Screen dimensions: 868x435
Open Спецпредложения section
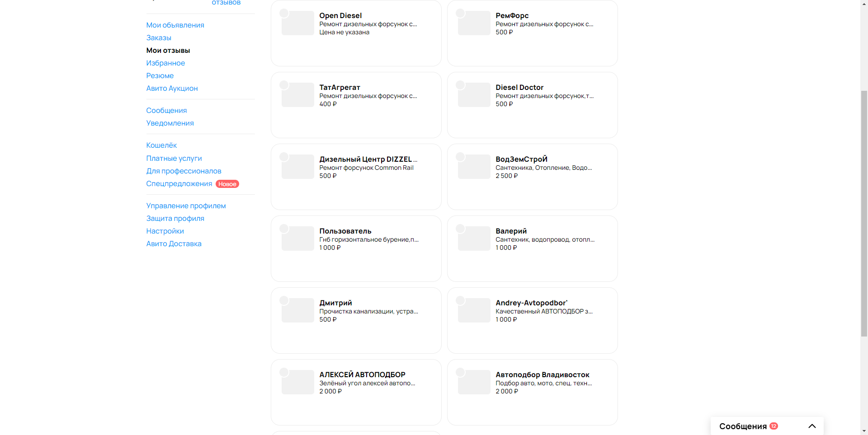(x=179, y=183)
